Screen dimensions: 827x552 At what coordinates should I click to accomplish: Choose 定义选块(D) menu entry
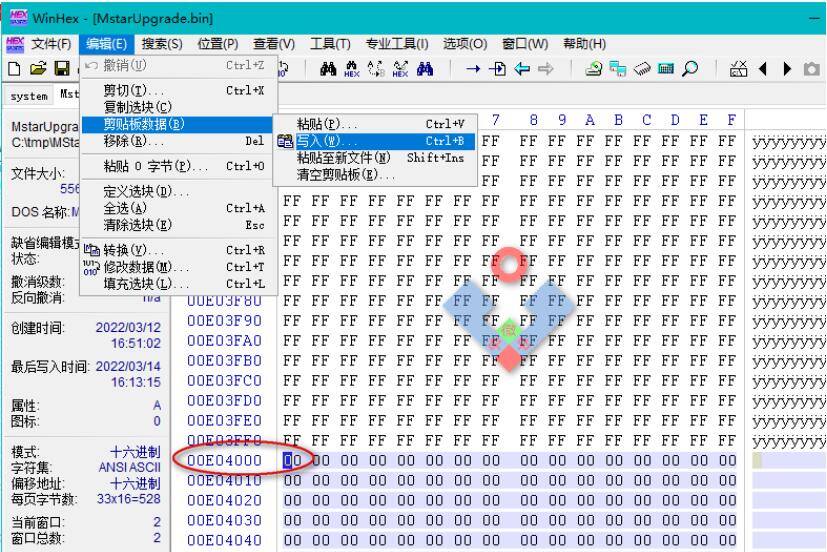[178, 191]
